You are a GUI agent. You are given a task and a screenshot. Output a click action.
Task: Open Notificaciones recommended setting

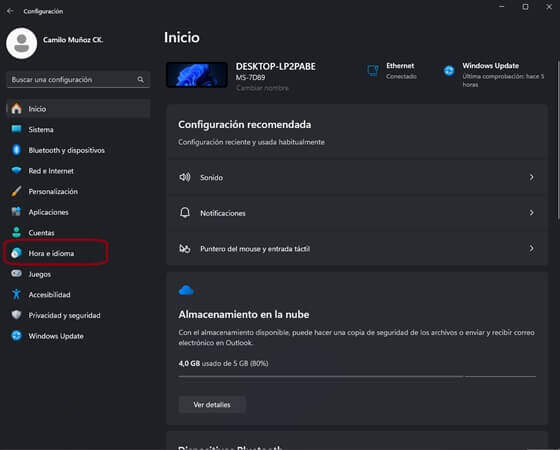[x=357, y=213]
